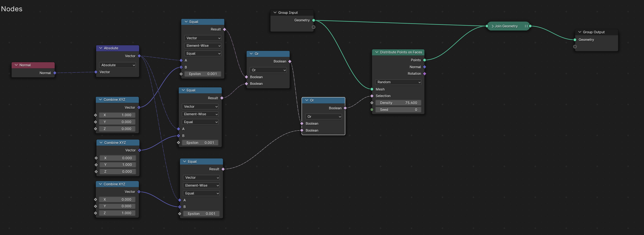
Task: Click the bottommost Equal node's Result socket
Action: click(x=223, y=169)
